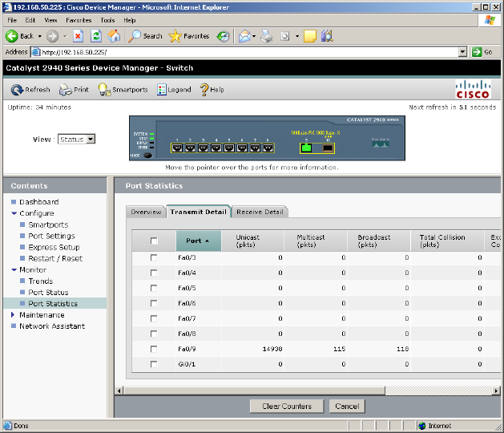
Task: Open the Edit icon dropdown arrow
Action: point(297,36)
